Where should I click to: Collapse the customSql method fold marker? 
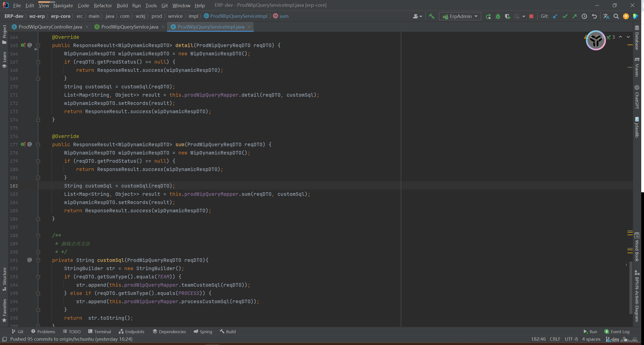click(38, 260)
